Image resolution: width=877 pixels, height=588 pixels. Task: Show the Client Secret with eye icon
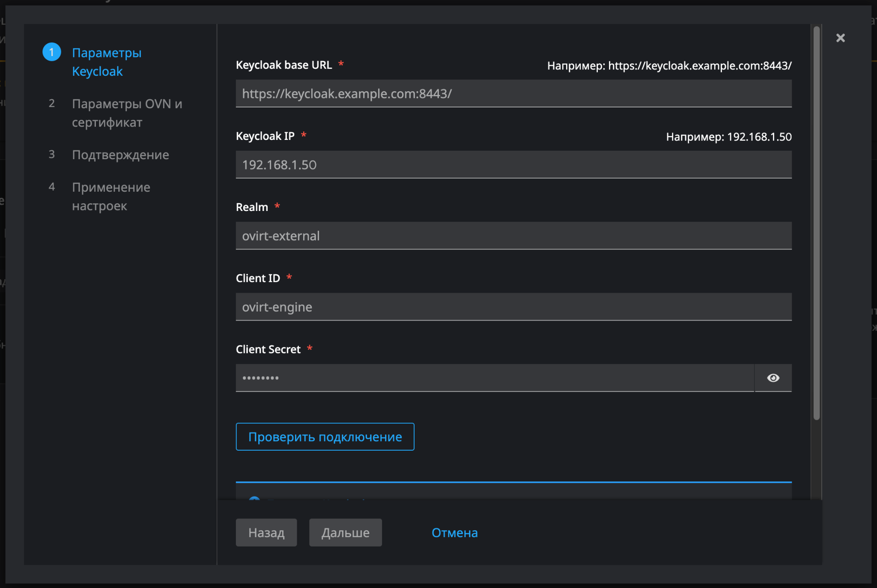tap(773, 378)
